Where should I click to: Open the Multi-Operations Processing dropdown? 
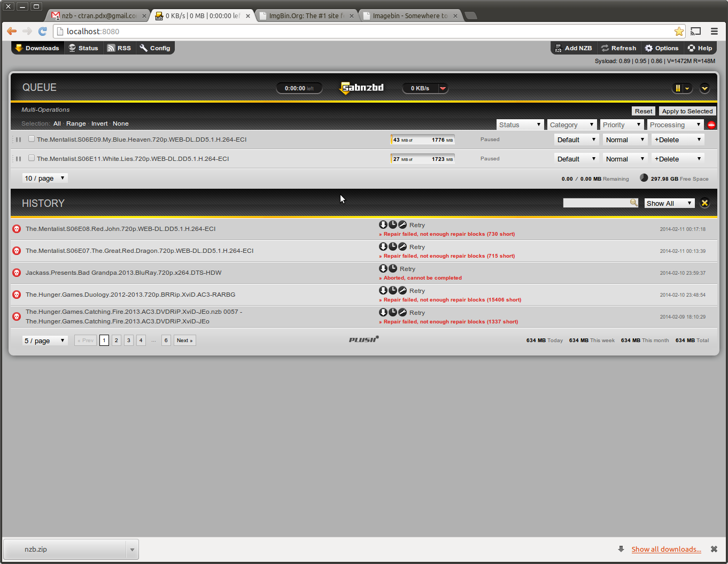(x=676, y=125)
